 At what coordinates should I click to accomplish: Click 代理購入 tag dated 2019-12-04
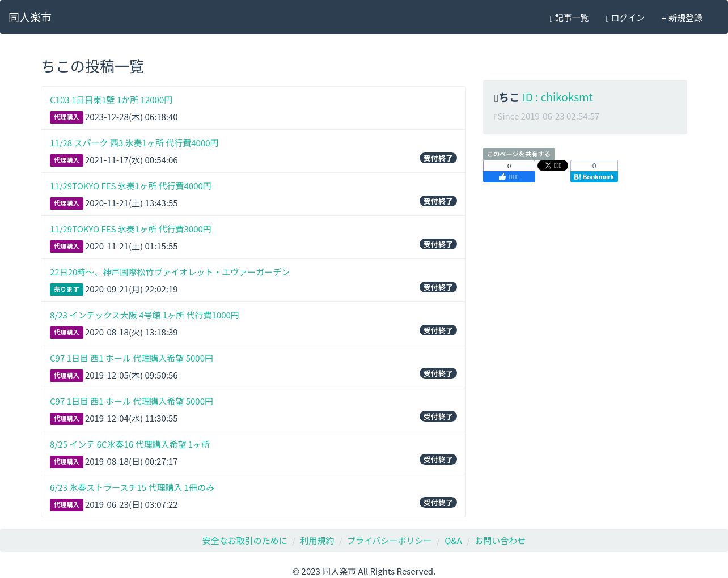click(x=66, y=419)
